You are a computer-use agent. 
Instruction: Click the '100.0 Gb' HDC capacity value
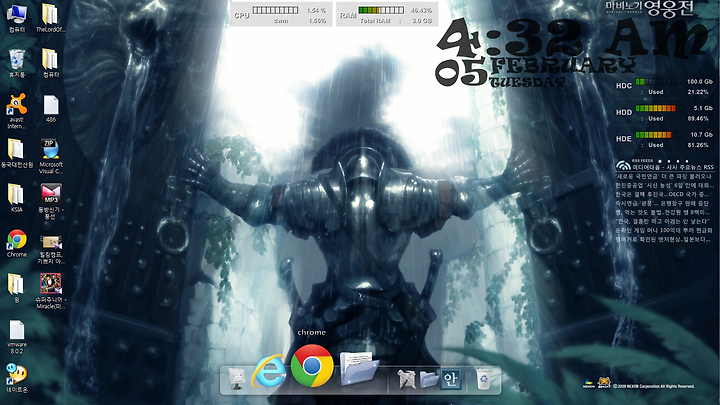tap(700, 82)
